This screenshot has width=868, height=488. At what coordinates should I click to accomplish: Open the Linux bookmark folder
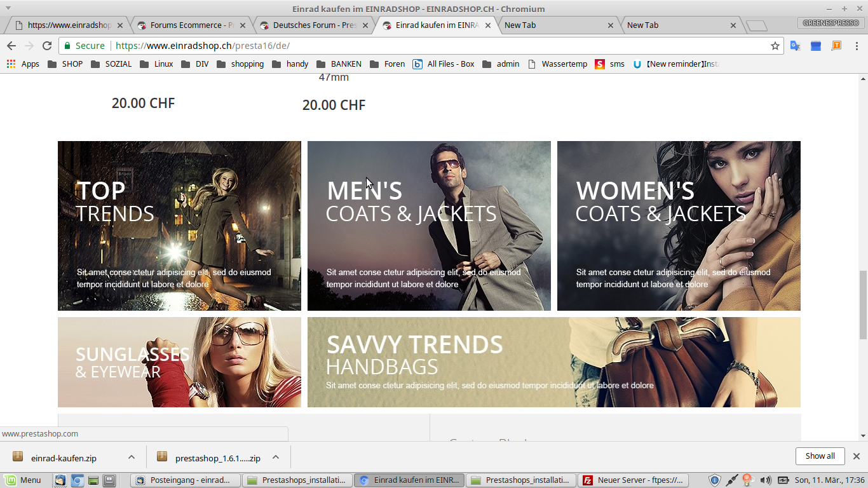pos(156,64)
